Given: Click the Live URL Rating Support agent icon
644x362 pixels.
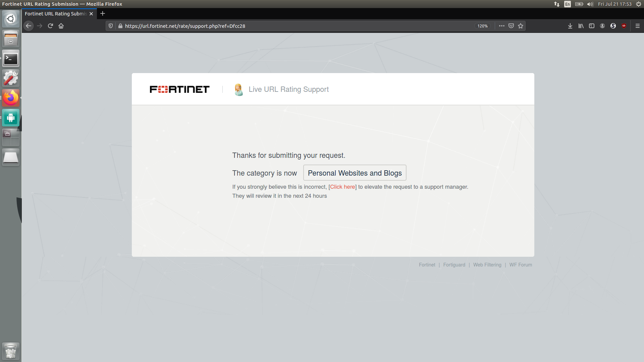Looking at the screenshot, I should pyautogui.click(x=238, y=89).
